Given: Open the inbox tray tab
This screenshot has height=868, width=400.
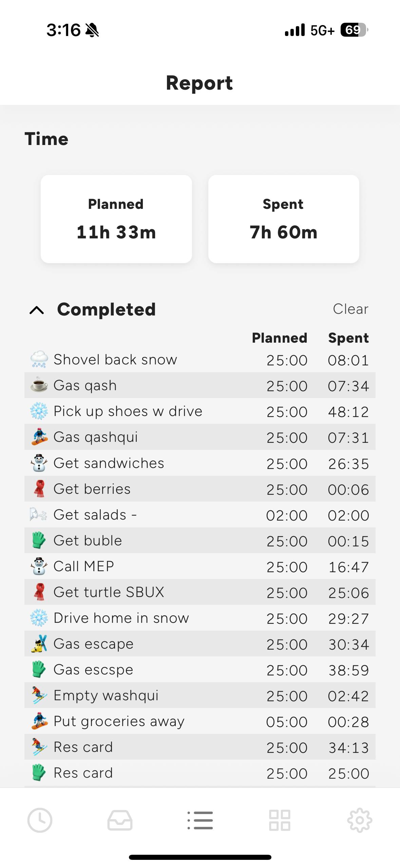Looking at the screenshot, I should tap(120, 820).
